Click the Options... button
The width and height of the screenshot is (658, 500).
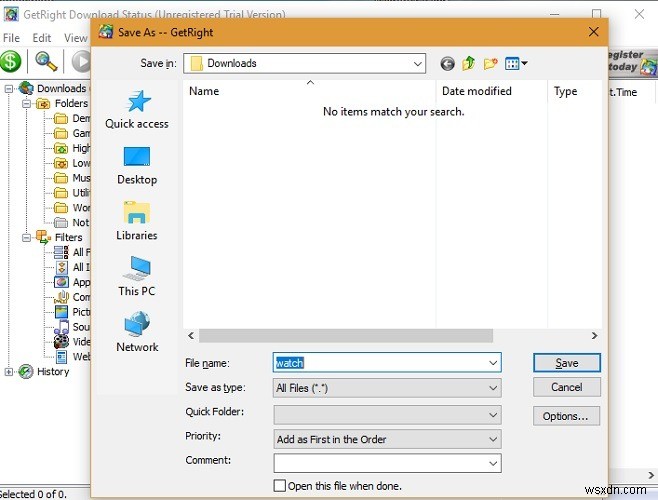pyautogui.click(x=567, y=416)
